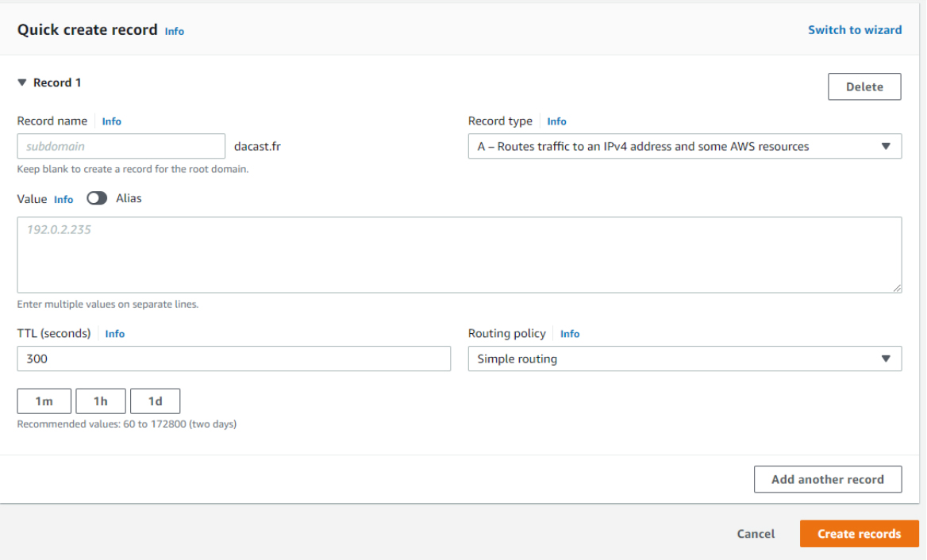Click Add another record
This screenshot has height=560, width=927.
828,479
